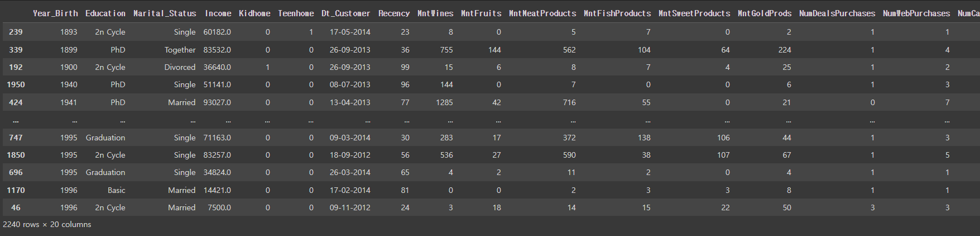This screenshot has width=980, height=236.
Task: Click the MntFruits column header
Action: [481, 13]
